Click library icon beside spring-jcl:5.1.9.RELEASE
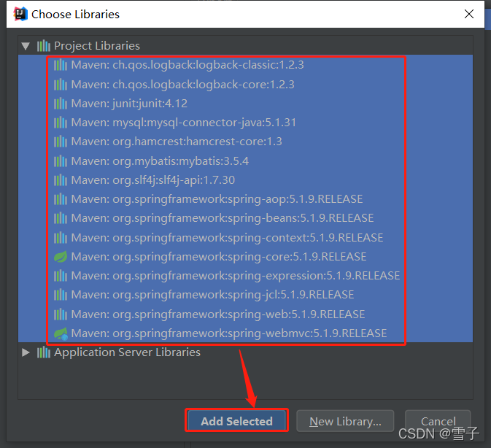 (x=61, y=295)
